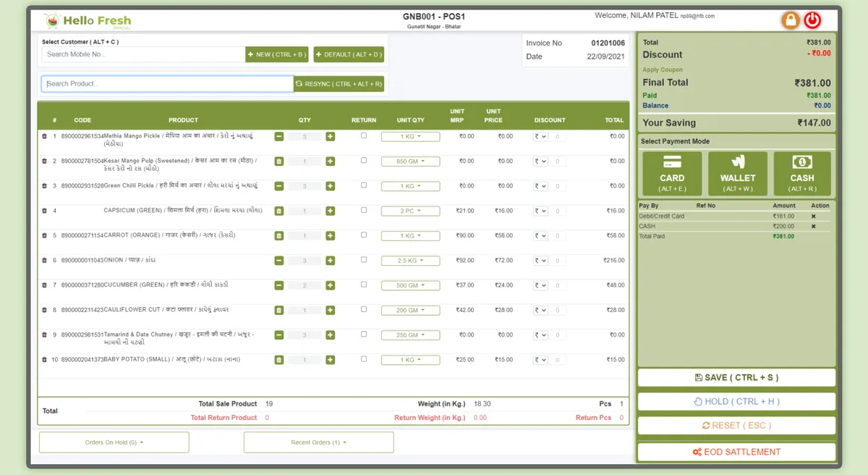
Task: Toggle Return checkbox for Green Chilli Pickle
Action: [x=364, y=185]
